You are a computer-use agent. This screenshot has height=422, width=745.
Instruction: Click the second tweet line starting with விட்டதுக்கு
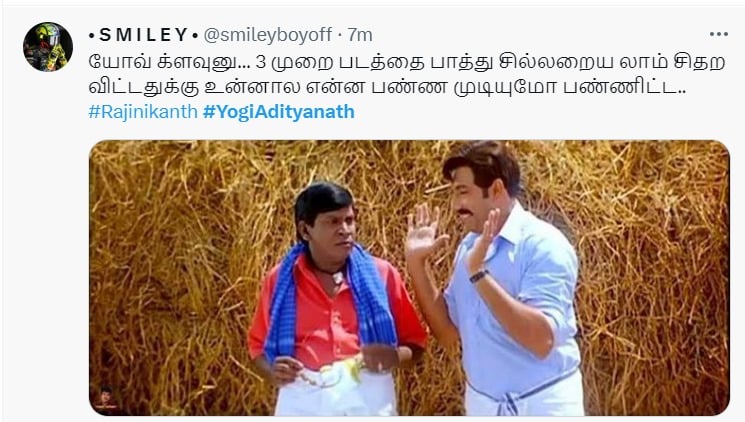point(387,87)
